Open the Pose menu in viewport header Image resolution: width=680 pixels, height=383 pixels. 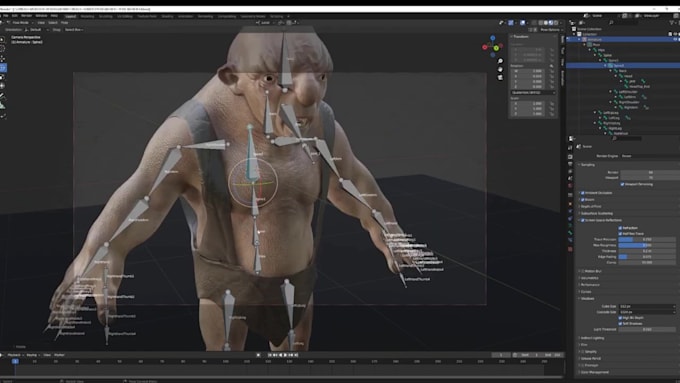coord(64,23)
